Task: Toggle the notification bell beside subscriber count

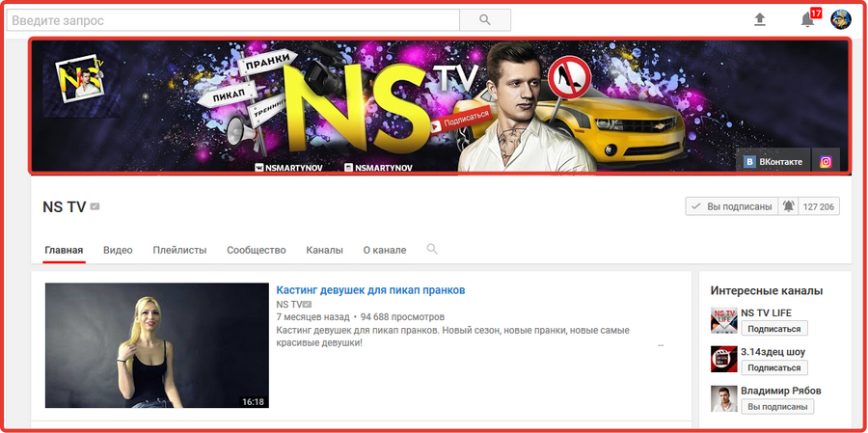Action: (x=789, y=206)
